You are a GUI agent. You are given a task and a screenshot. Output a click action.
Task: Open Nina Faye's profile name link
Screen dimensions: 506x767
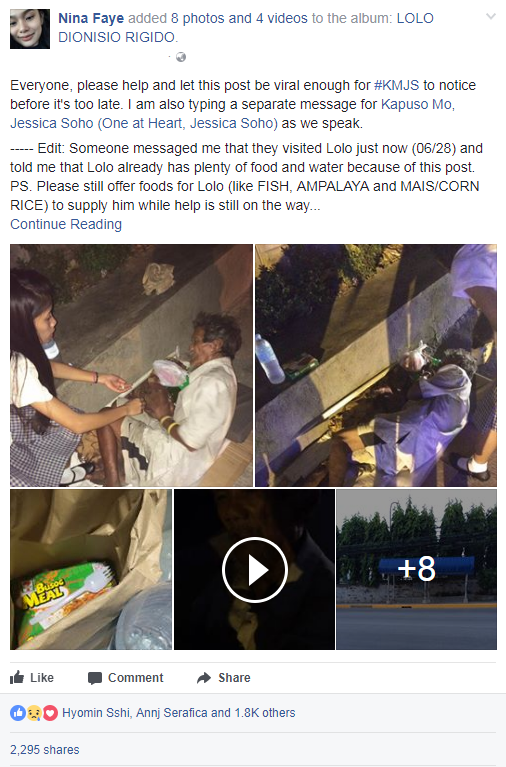pos(91,19)
